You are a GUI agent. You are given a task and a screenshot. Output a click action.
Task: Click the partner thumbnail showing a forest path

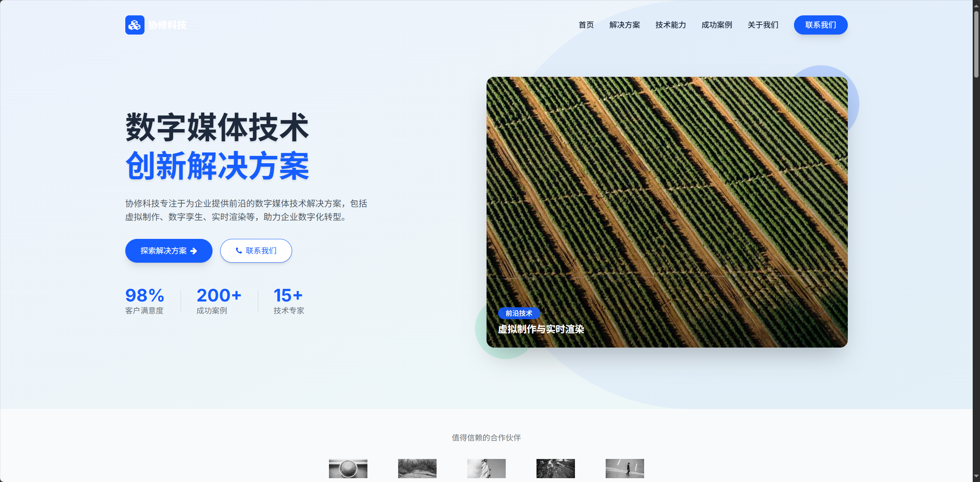pyautogui.click(x=417, y=469)
